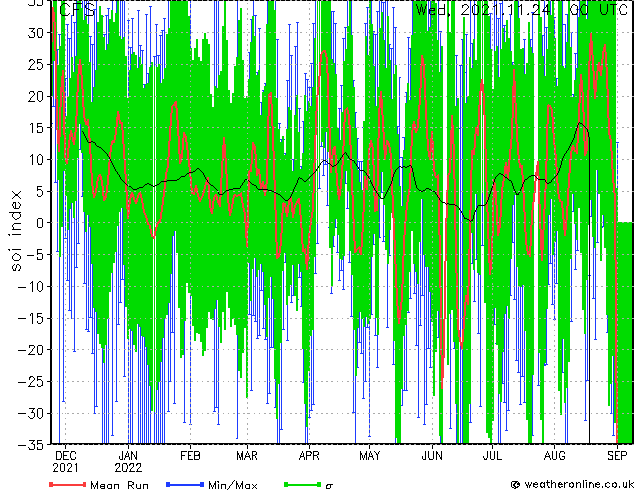The image size is (634, 490).
Task: Click the blue Min/Max legend swatch
Action: pyautogui.click(x=185, y=484)
